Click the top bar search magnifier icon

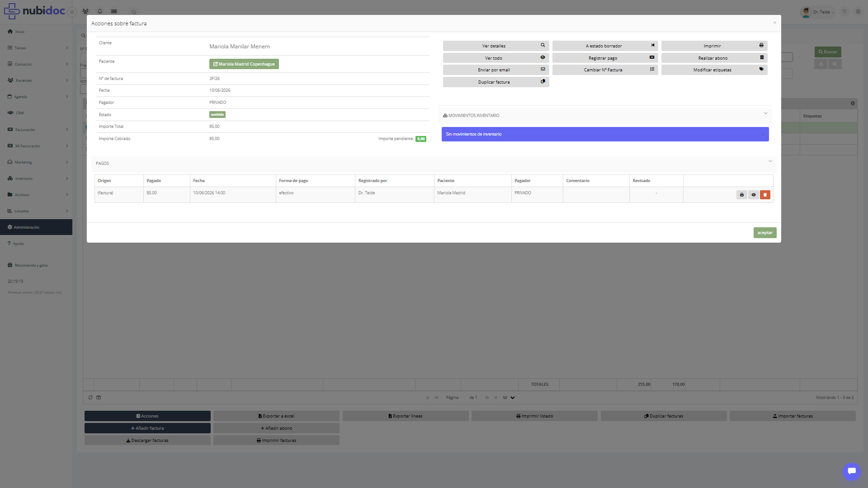pyautogui.click(x=134, y=12)
